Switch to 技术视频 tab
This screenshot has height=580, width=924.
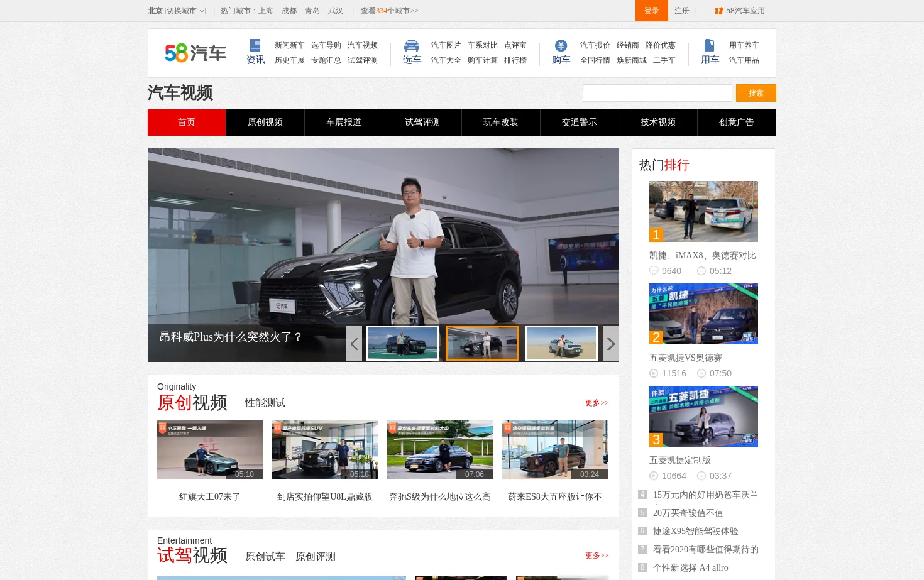point(658,123)
